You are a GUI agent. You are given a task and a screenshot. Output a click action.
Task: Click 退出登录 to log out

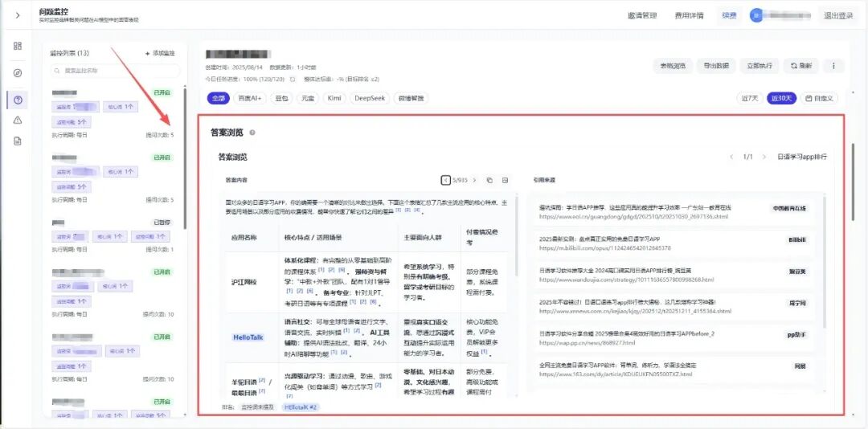click(838, 15)
